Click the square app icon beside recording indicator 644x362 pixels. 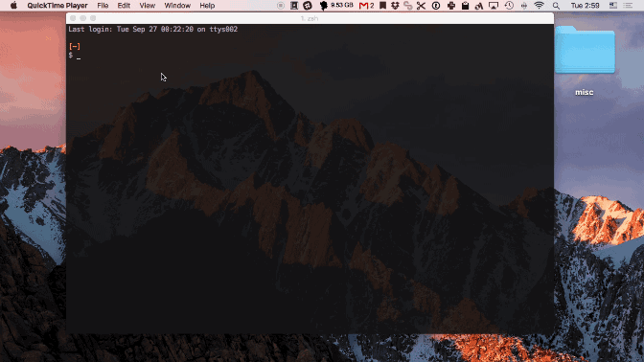(294, 6)
